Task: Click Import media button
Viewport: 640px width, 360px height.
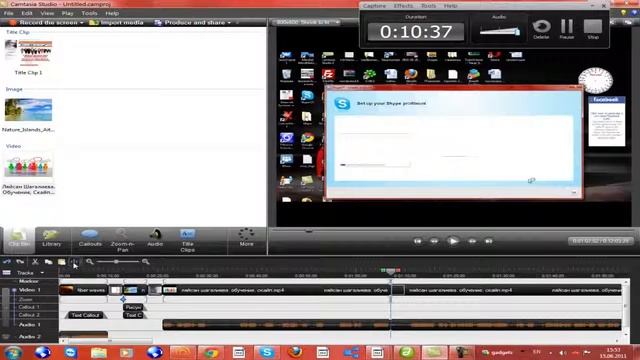Action: pos(116,22)
